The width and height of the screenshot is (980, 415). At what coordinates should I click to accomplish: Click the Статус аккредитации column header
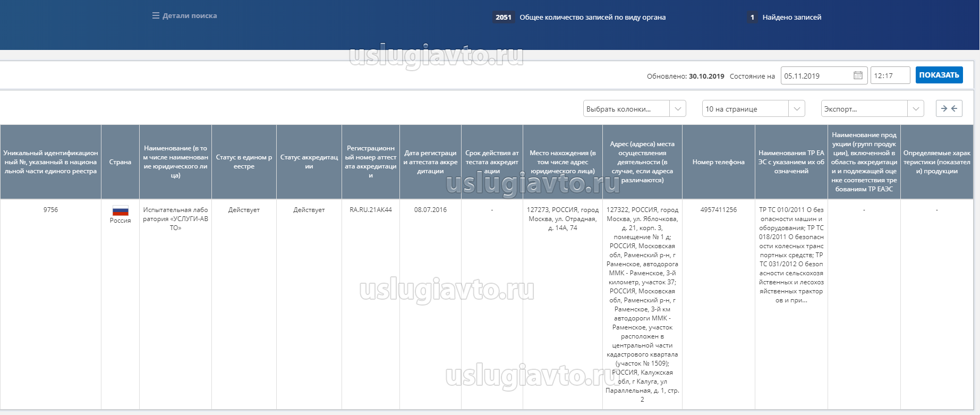click(309, 162)
